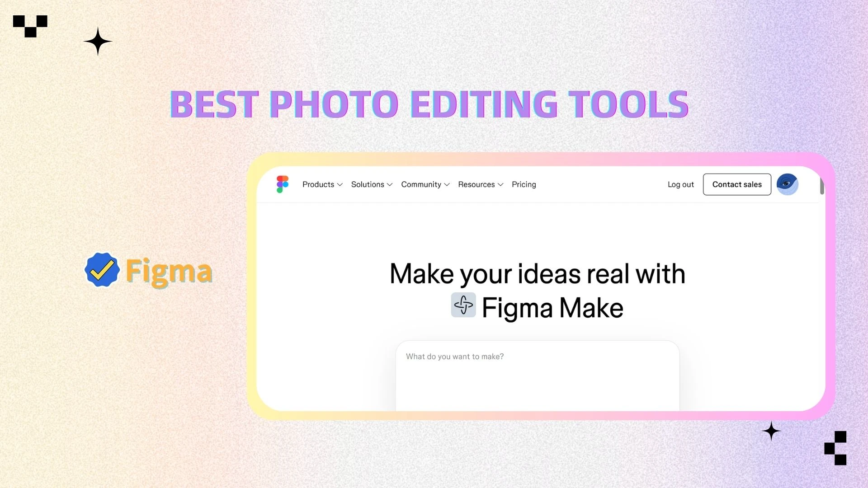Click the blue verified checkmark badge
This screenshot has height=488, width=868.
point(102,270)
